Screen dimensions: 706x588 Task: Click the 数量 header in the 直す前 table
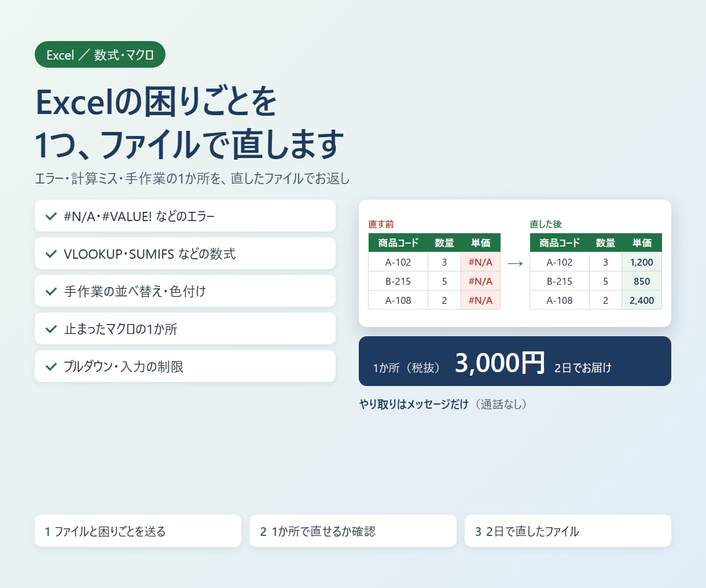click(444, 243)
